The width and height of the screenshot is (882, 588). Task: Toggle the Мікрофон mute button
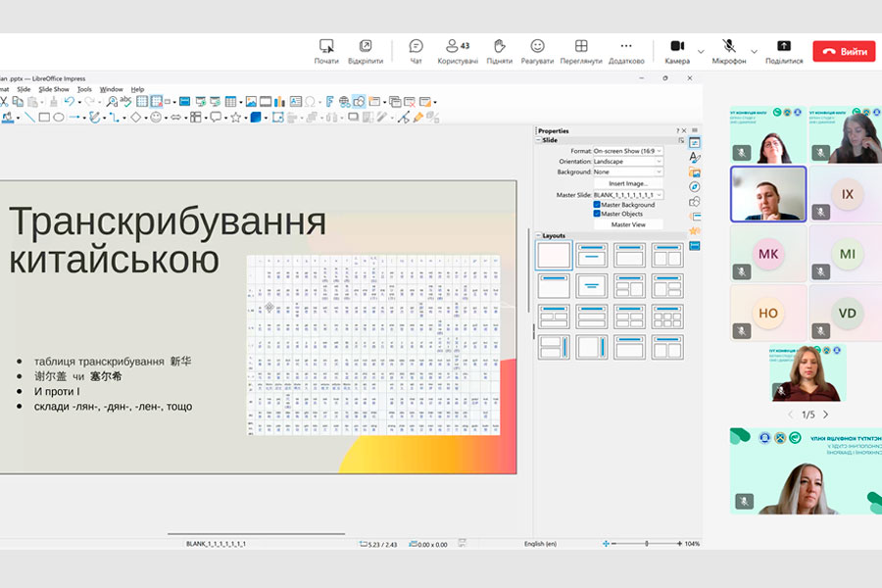click(x=729, y=46)
